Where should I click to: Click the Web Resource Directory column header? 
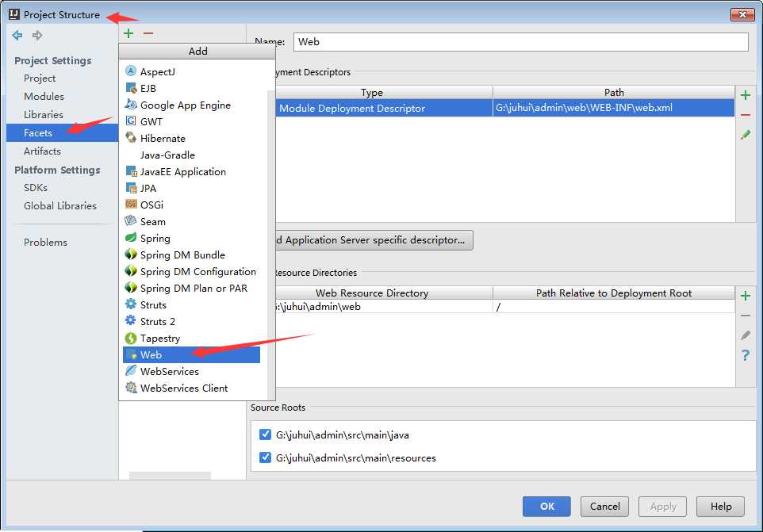point(372,293)
